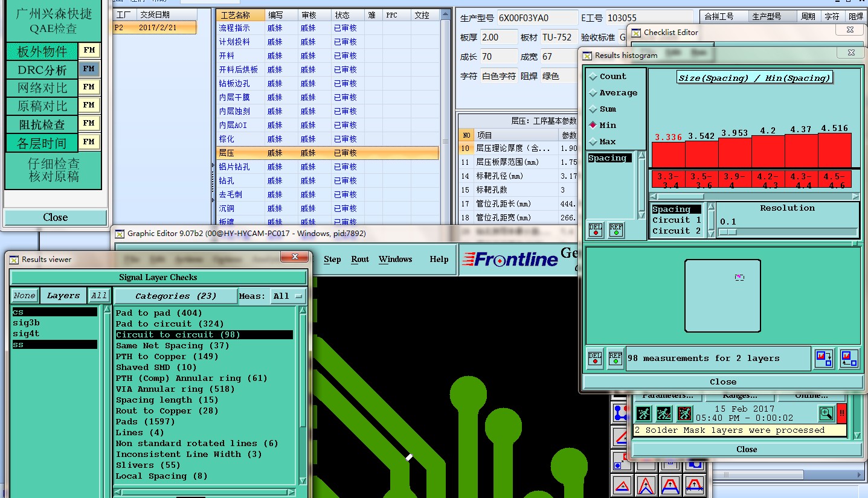Click DRC分析 button in left panel

tap(42, 69)
